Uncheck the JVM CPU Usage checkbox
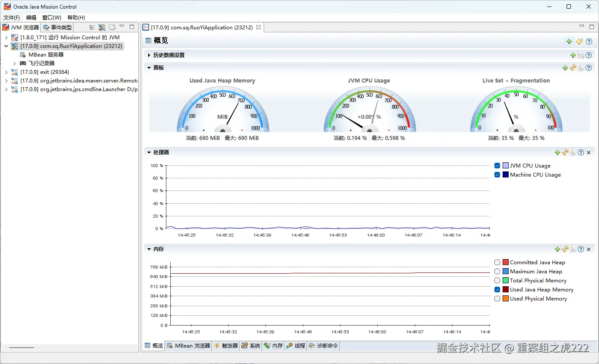 click(497, 166)
